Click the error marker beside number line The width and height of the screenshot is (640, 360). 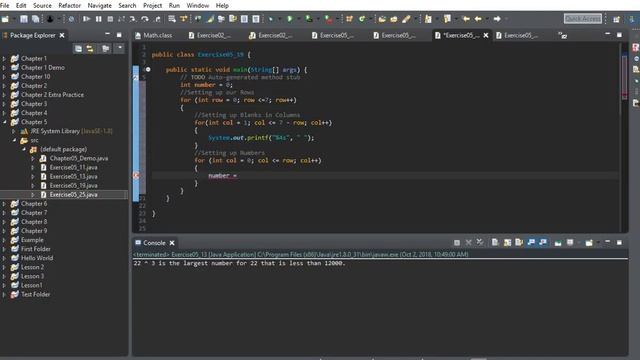[x=136, y=176]
